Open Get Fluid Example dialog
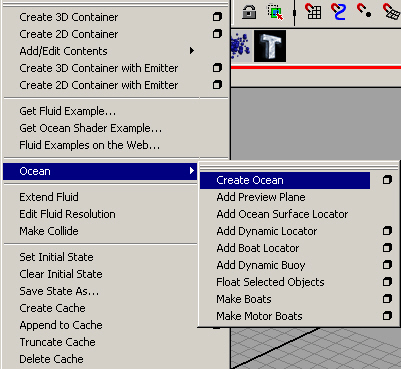 point(68,111)
